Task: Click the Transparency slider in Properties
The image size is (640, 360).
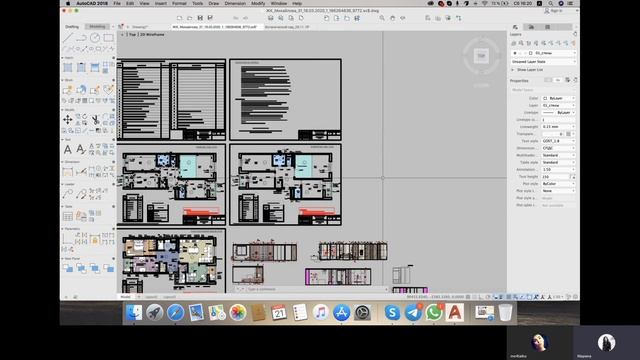Action: coord(553,134)
